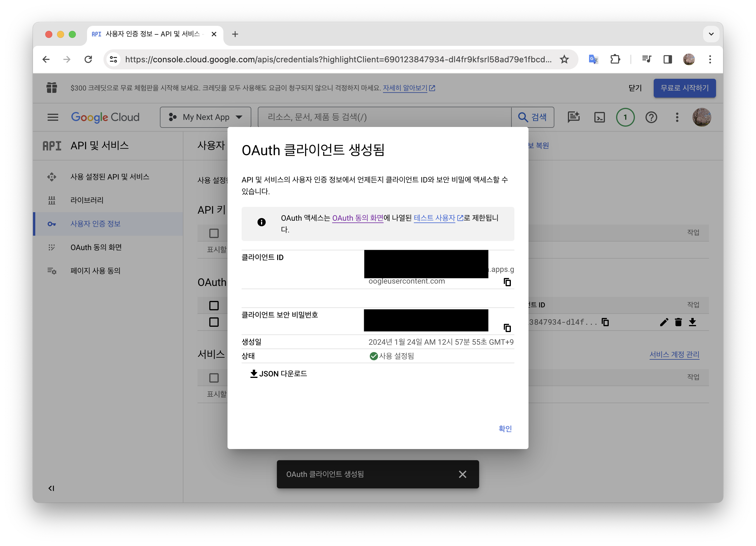This screenshot has width=756, height=546.
Task: Open Cloud Shell terminal icon
Action: 599,117
